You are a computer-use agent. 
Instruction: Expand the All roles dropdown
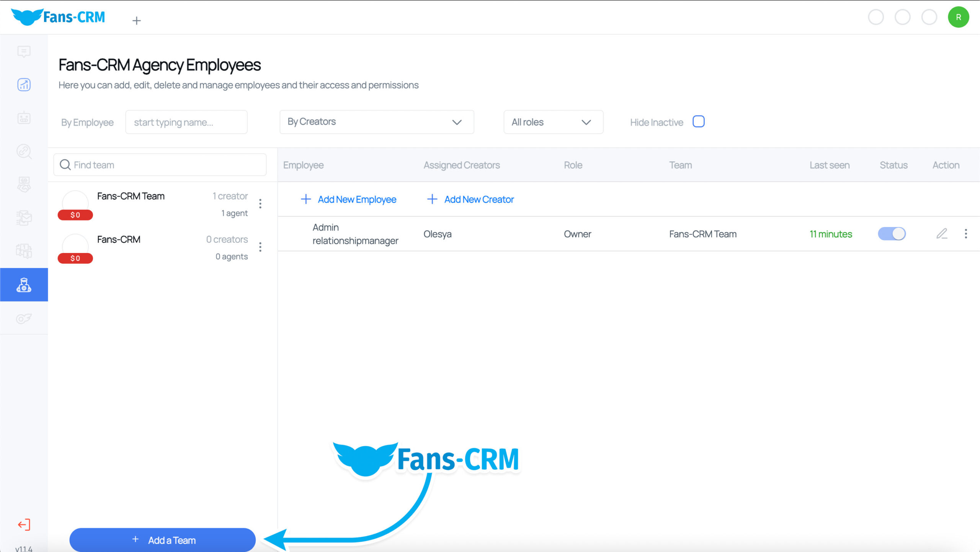(x=553, y=122)
